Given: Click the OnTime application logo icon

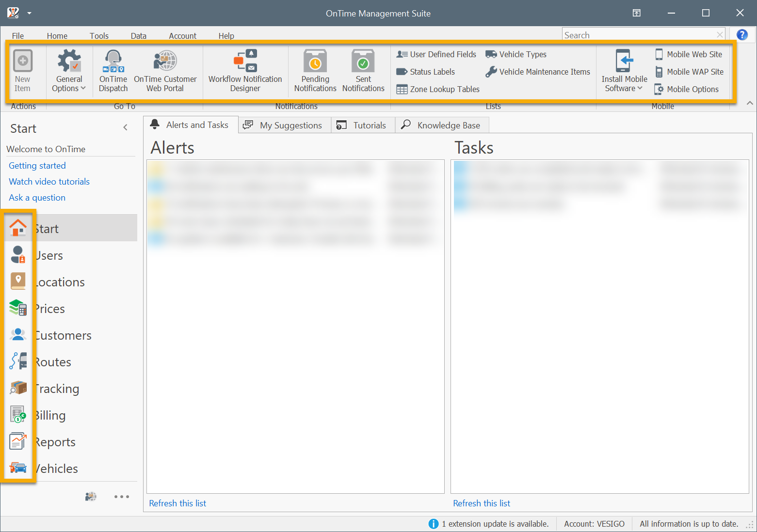Looking at the screenshot, I should click(x=13, y=13).
